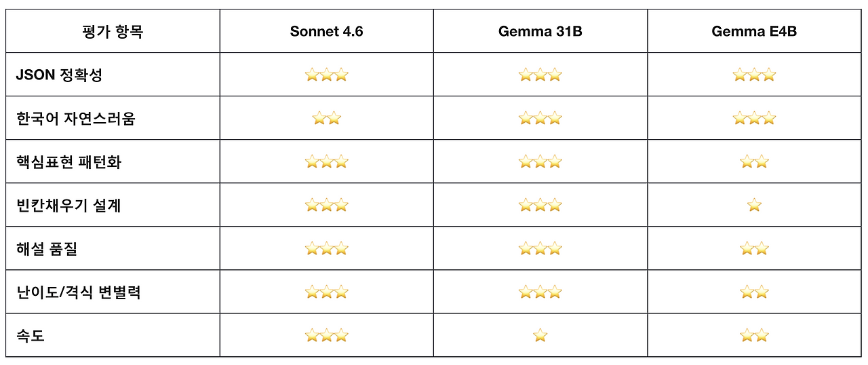Click Gemma E4B two stars in 핵심표현 패턴화 row
This screenshot has width=868, height=365.
(754, 161)
